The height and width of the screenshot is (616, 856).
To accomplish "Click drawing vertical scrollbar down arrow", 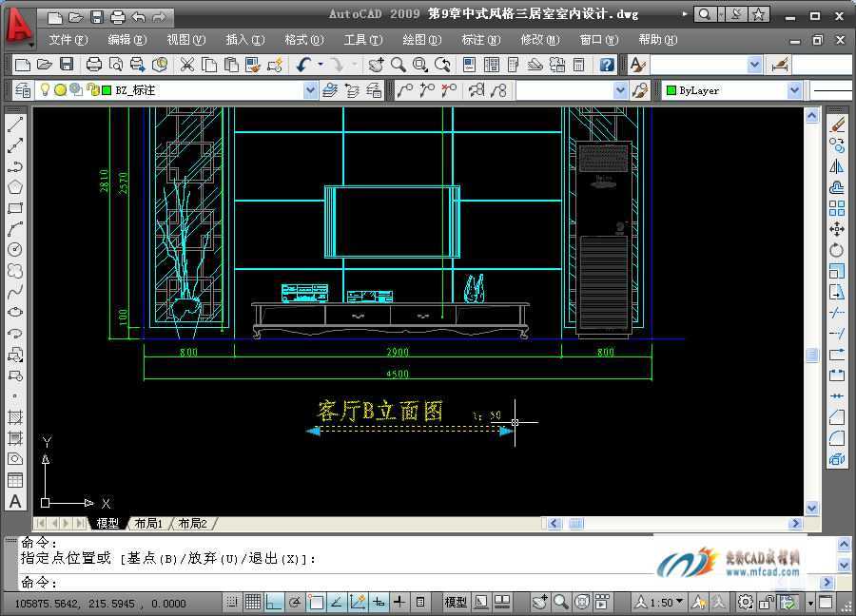I will coord(811,508).
